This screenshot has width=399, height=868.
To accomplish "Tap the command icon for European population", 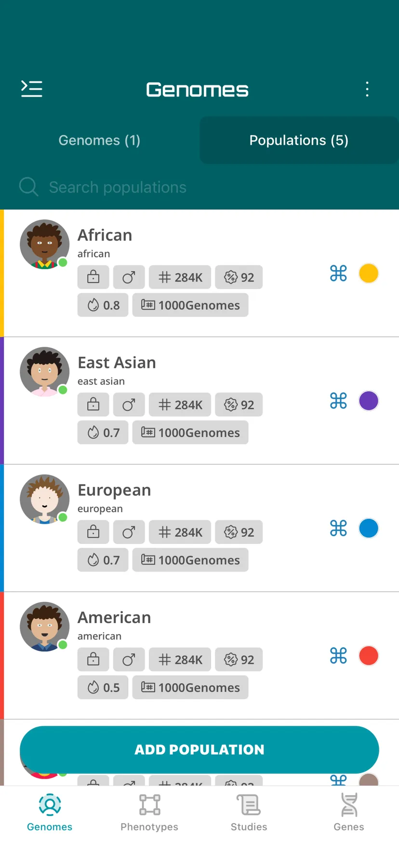I will (338, 528).
